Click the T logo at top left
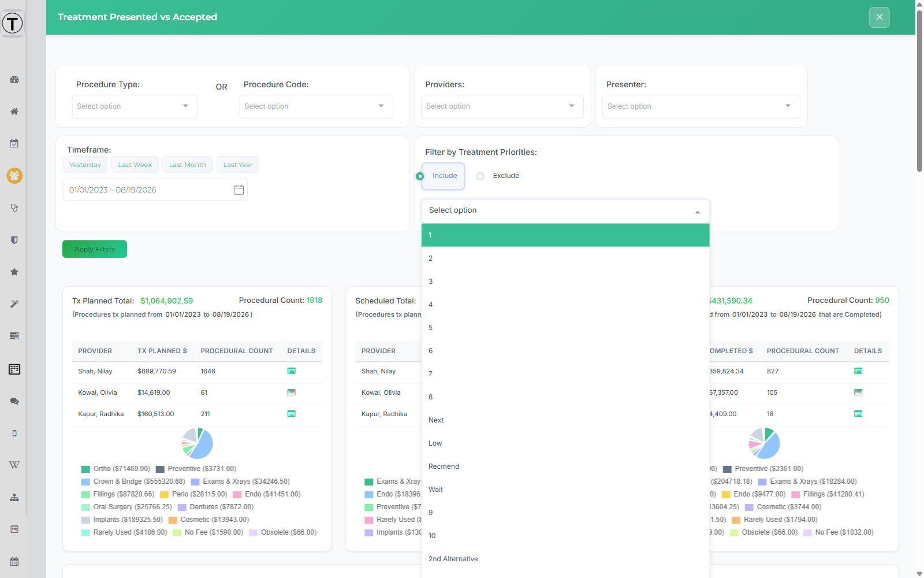 tap(12, 23)
